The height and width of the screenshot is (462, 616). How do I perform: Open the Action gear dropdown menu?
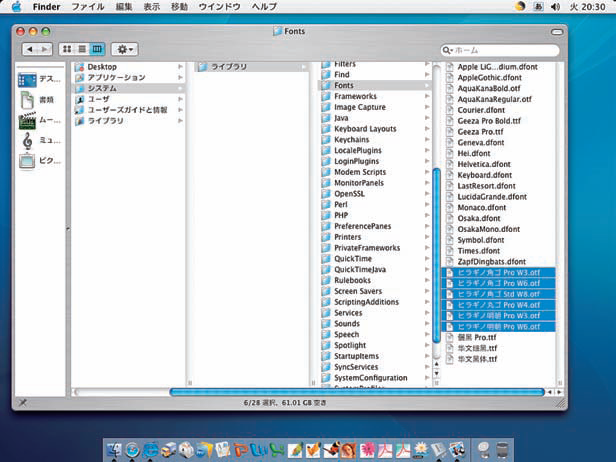click(x=125, y=49)
